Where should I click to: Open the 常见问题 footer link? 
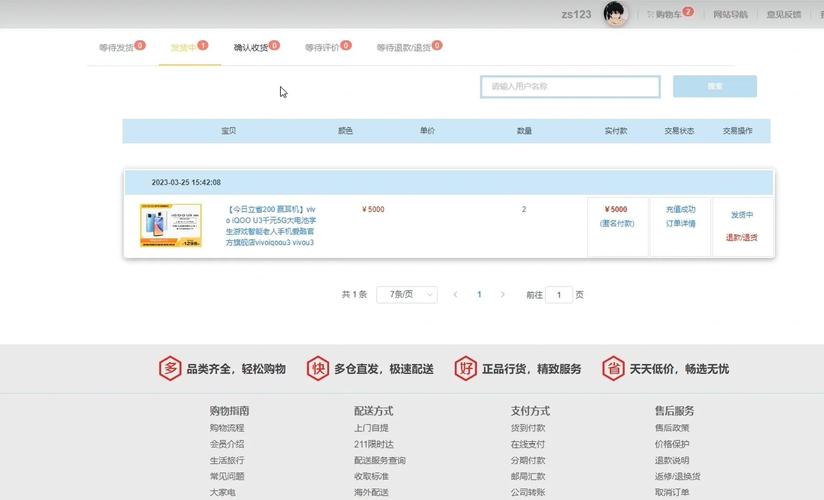click(227, 476)
